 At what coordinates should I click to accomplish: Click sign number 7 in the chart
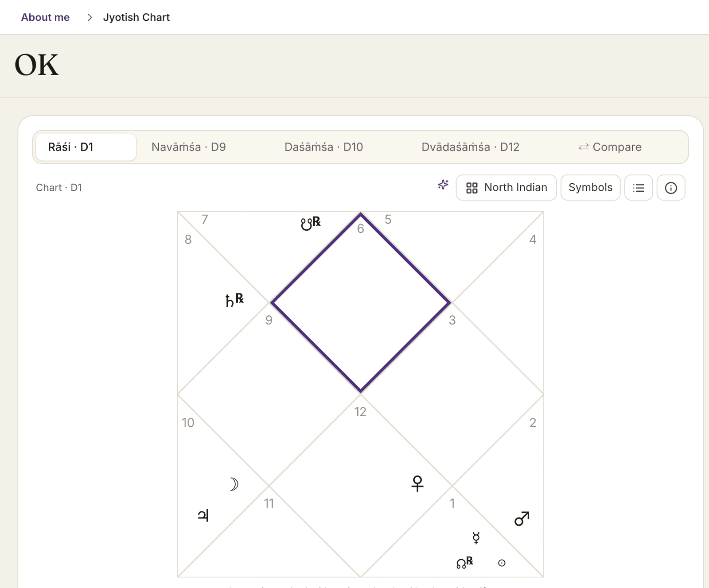pos(205,220)
